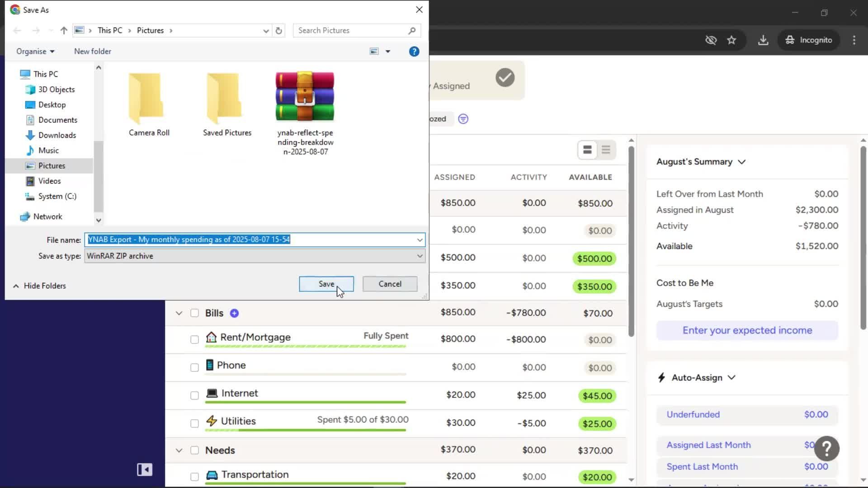The height and width of the screenshot is (488, 868).
Task: Switch to the compact row view icon
Action: [606, 150]
